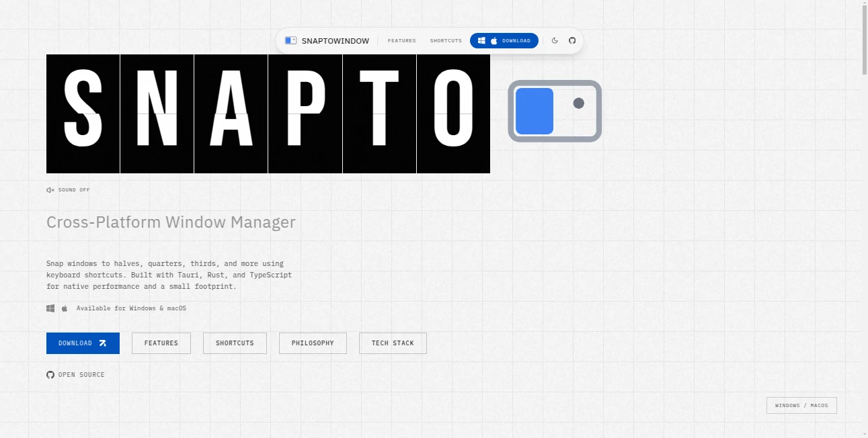Click the Windows icon inside the nav Download button
The image size is (868, 438).
tap(481, 40)
